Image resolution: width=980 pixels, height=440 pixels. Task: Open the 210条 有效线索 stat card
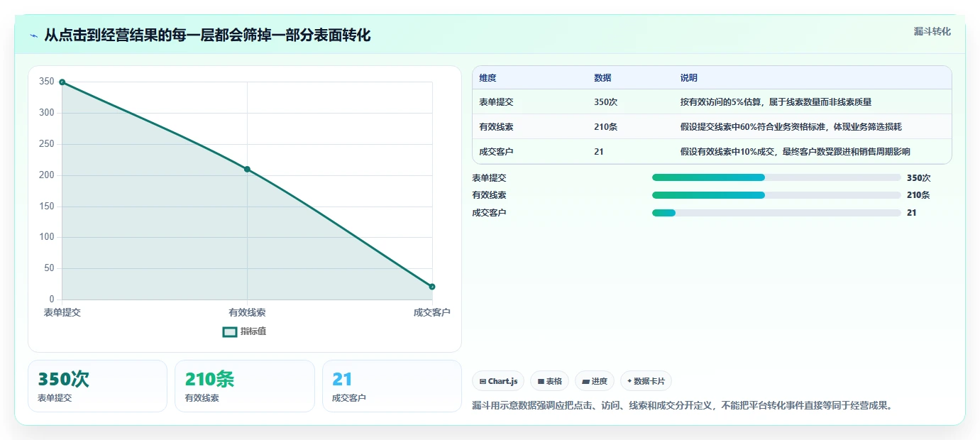(245, 386)
